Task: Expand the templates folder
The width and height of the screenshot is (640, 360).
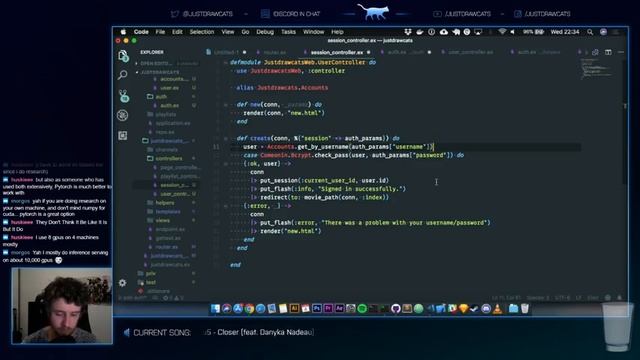Action: 168,211
